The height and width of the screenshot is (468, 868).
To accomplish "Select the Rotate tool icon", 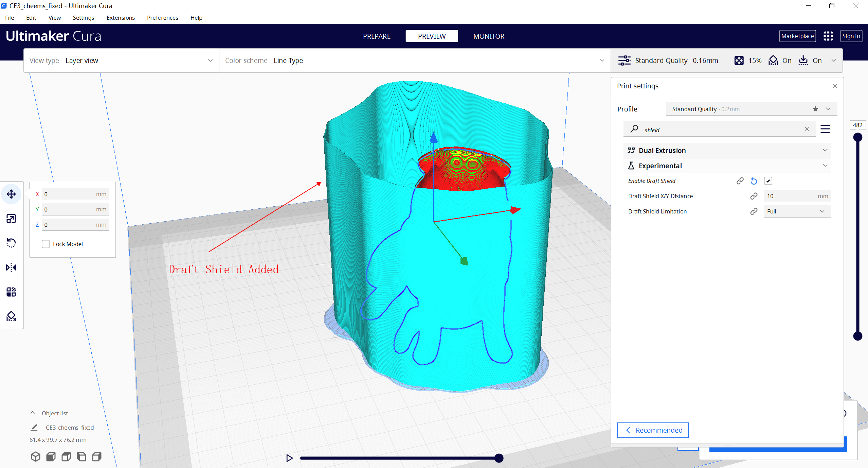I will click(11, 243).
